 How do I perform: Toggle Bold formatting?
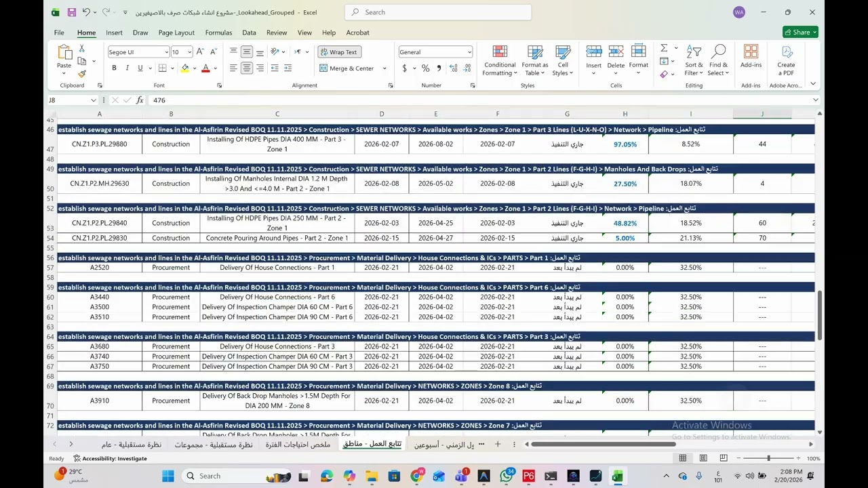pos(114,68)
